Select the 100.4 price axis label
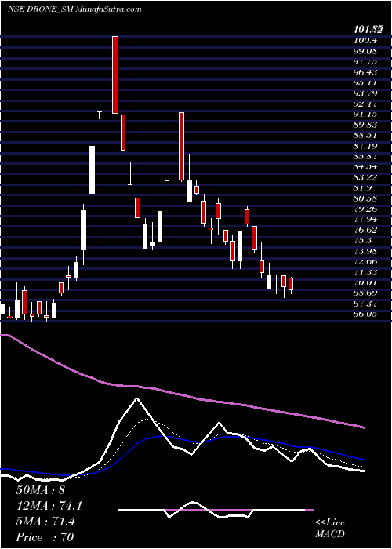 tap(365, 41)
